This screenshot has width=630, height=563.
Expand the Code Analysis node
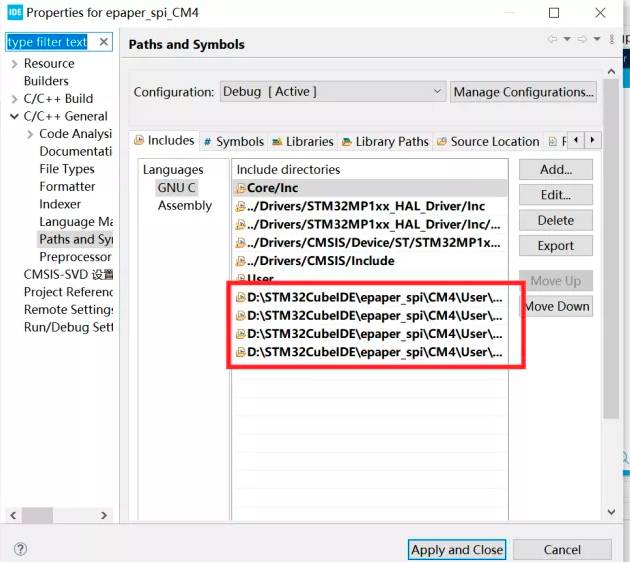30,134
